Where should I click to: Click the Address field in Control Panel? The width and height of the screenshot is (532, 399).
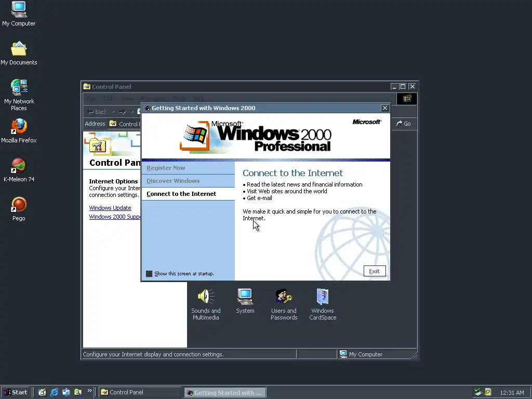(x=125, y=124)
